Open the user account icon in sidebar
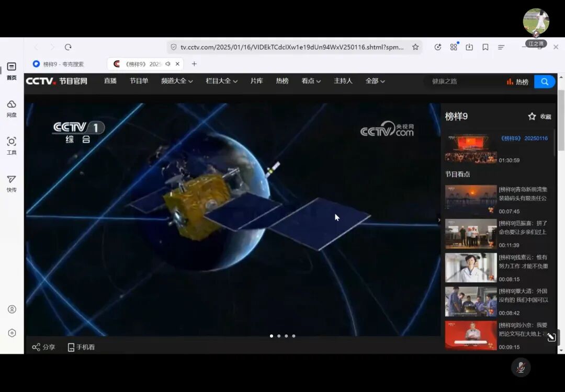The height and width of the screenshot is (392, 565). 12,309
